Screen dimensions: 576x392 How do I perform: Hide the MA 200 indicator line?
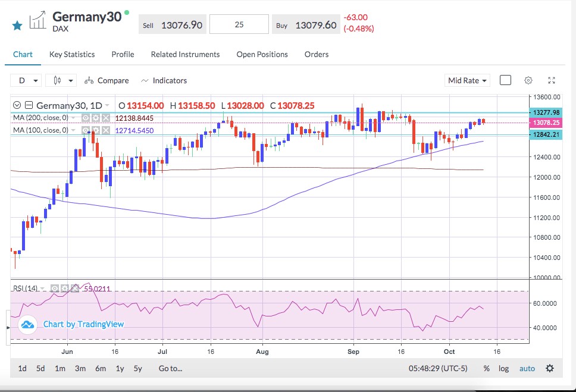[x=86, y=118]
